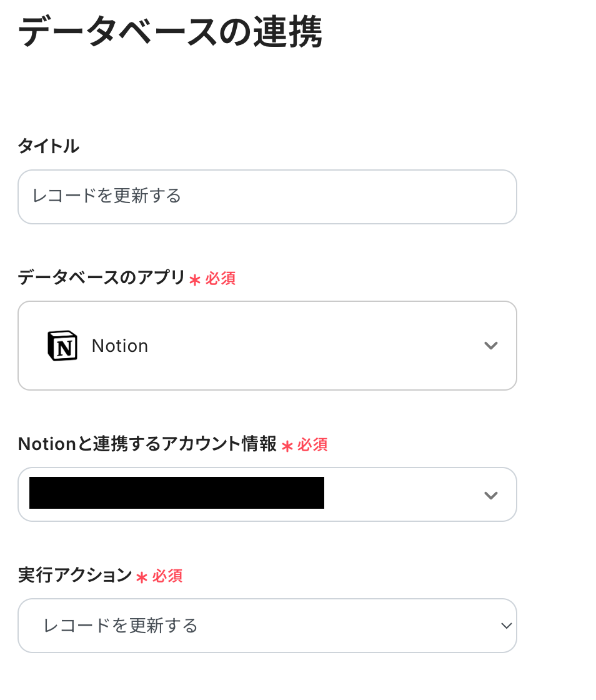Select the Notion text in app selector

[120, 346]
